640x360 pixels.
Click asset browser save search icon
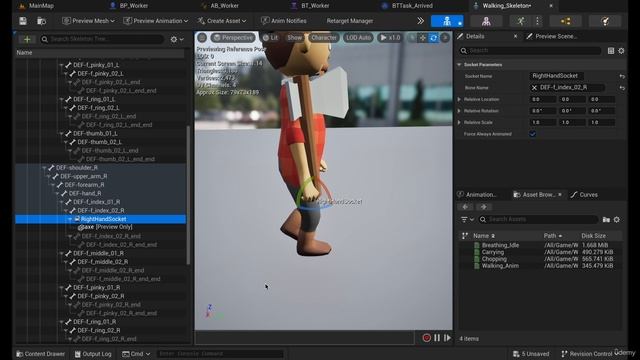[606, 220]
